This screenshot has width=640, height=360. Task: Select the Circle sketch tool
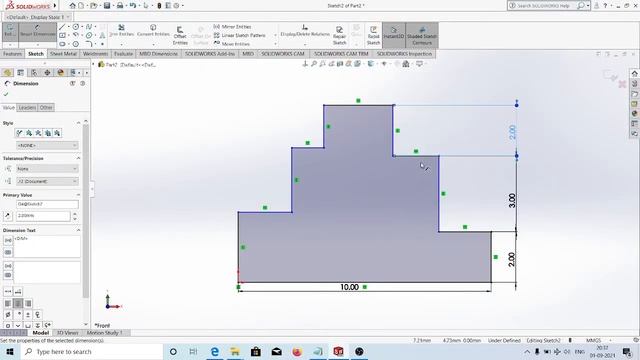pyautogui.click(x=76, y=27)
